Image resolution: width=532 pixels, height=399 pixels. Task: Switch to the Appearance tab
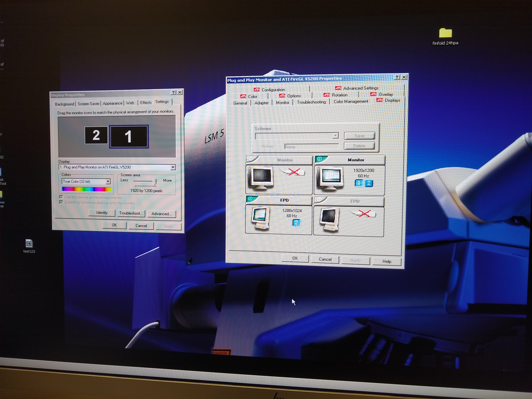[112, 103]
